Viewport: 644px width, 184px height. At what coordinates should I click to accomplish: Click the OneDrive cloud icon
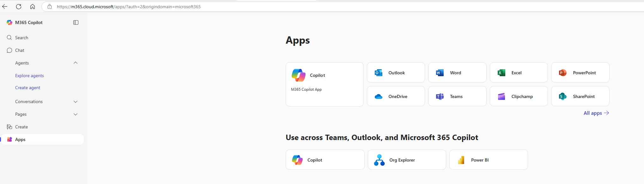click(379, 97)
